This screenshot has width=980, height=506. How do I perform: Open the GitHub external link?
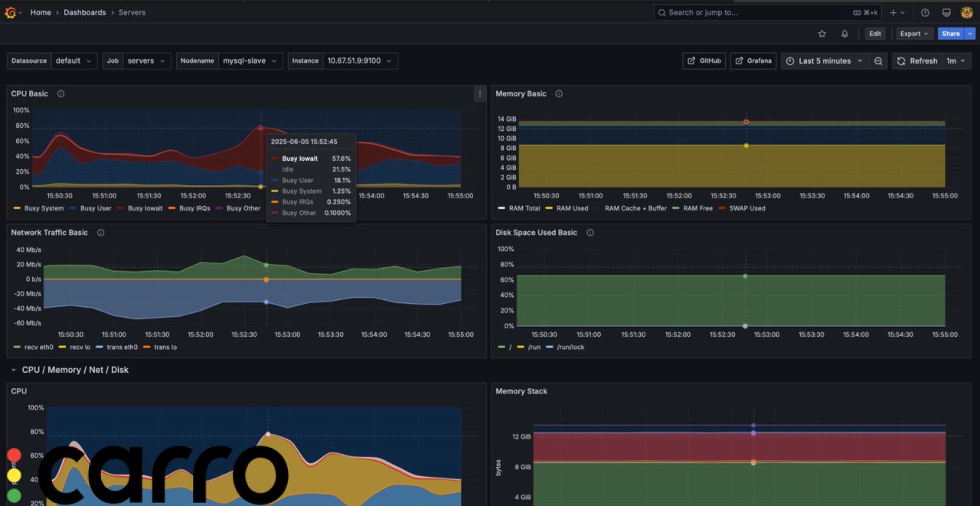[x=704, y=61]
